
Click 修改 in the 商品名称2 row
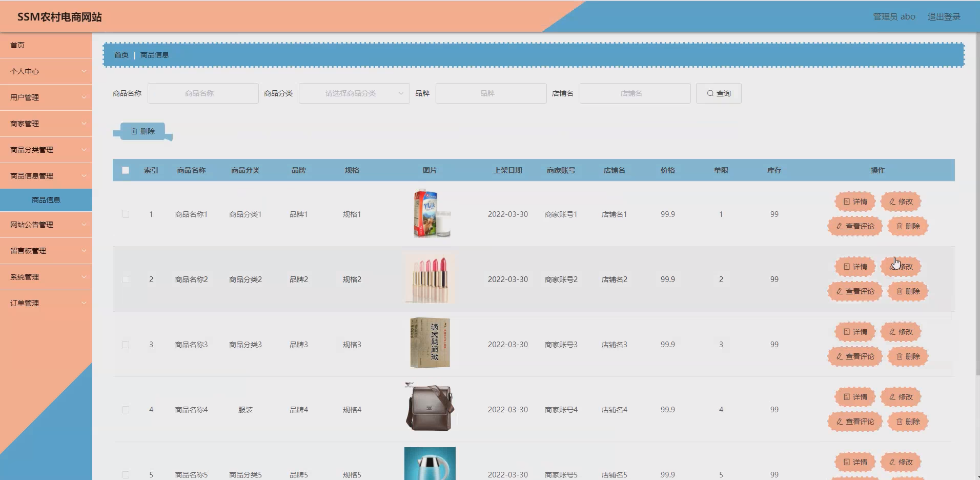tap(901, 267)
